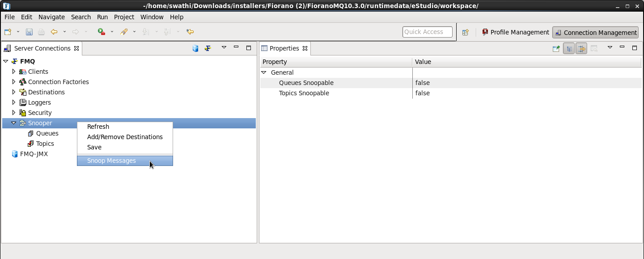The image size is (644, 259).
Task: Open the Run menu
Action: (x=102, y=17)
